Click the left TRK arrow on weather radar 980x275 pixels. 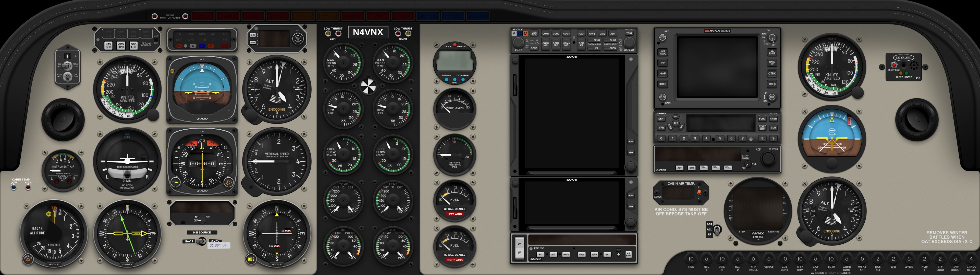coord(772,73)
